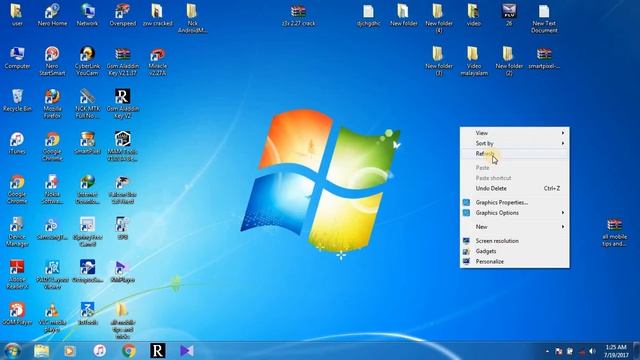Click the taskbar clock showing 1:25 AM

pyautogui.click(x=616, y=351)
